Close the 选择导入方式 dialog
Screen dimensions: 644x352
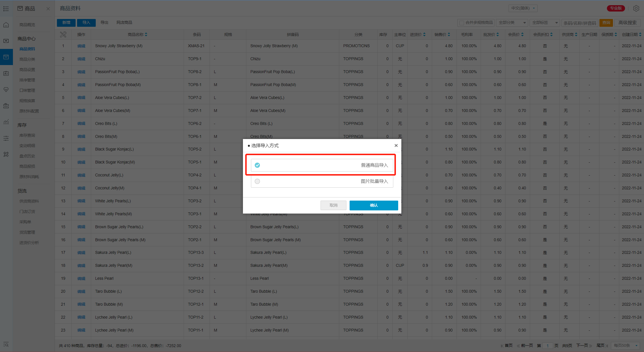(396, 146)
